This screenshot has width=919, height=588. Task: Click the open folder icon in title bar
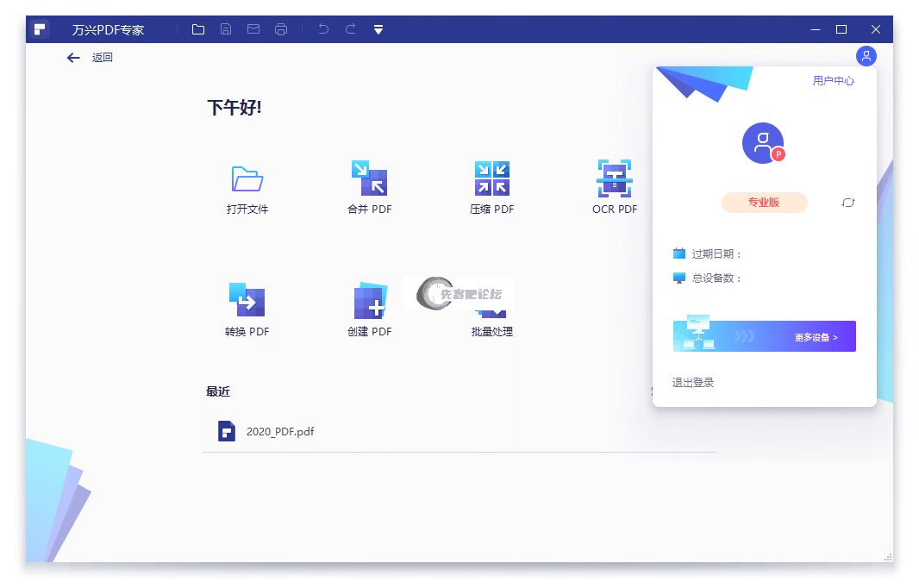pos(198,29)
